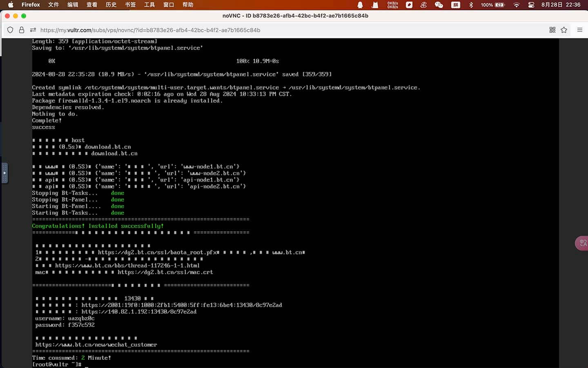Viewport: 588px width, 368px height.
Task: Open the 编辑 menu
Action: pos(73,5)
